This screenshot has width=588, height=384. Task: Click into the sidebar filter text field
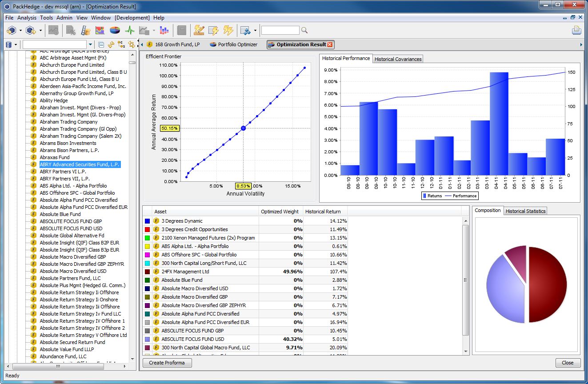(x=55, y=44)
